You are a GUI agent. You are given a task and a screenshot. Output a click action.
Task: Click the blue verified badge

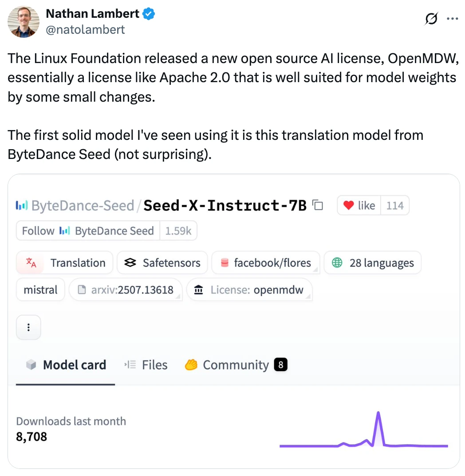(149, 14)
